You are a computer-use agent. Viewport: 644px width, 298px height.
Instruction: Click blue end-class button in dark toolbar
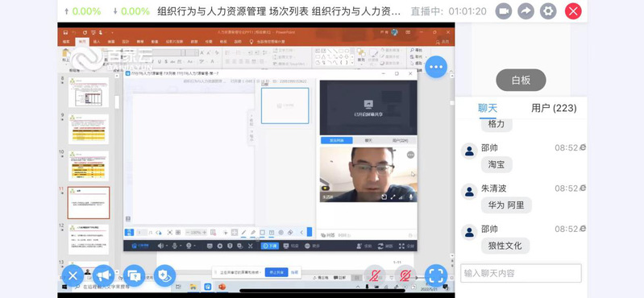(x=270, y=246)
